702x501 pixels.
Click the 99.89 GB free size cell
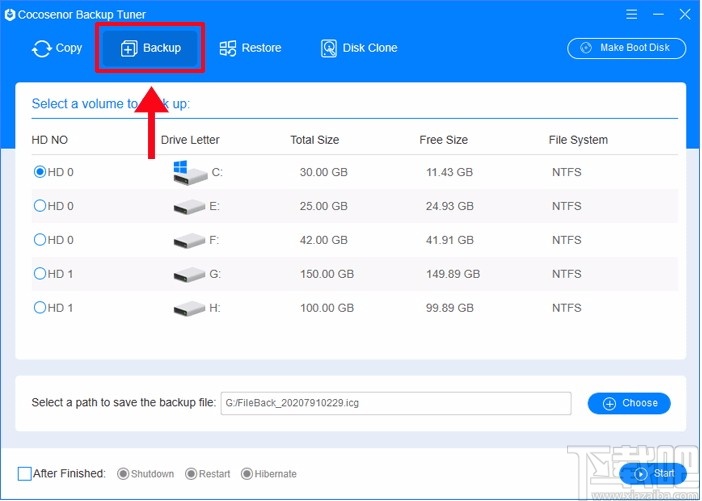click(449, 308)
